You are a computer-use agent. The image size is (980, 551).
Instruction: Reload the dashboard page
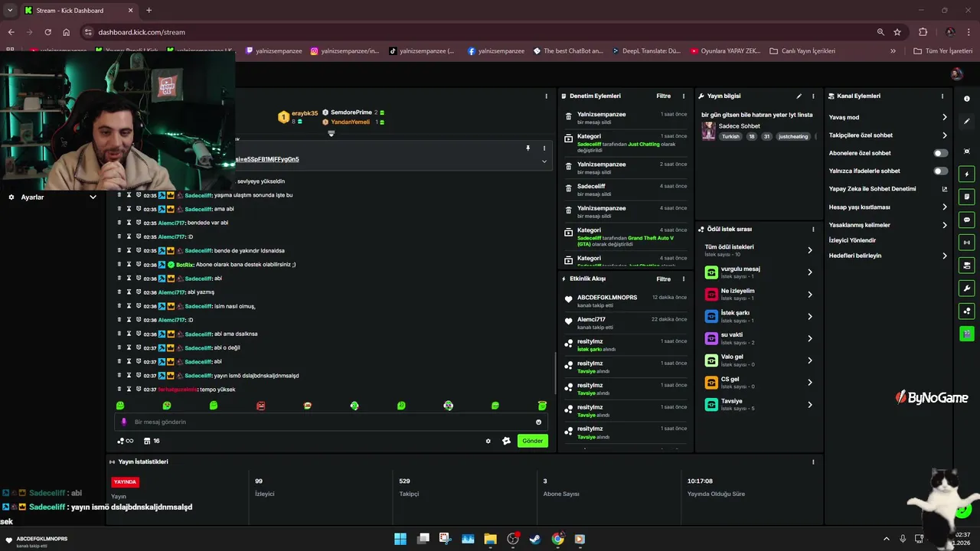coord(47,32)
